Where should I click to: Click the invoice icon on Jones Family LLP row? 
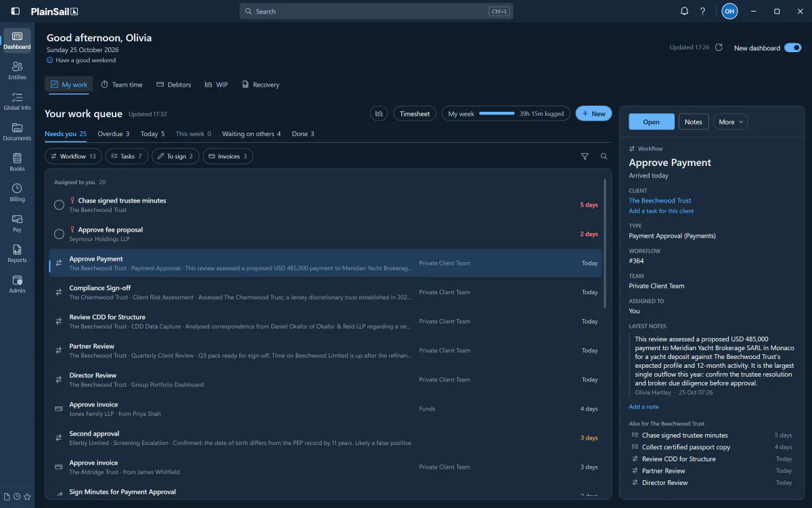pos(59,409)
